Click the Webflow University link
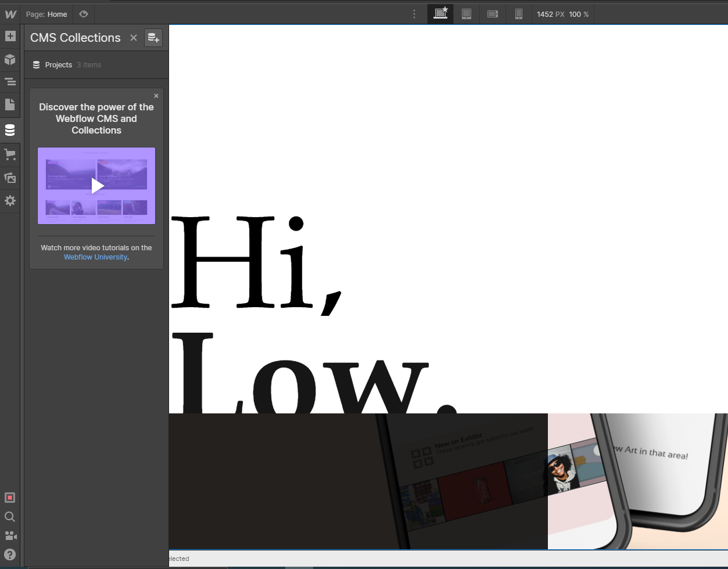728x569 pixels. tap(95, 257)
